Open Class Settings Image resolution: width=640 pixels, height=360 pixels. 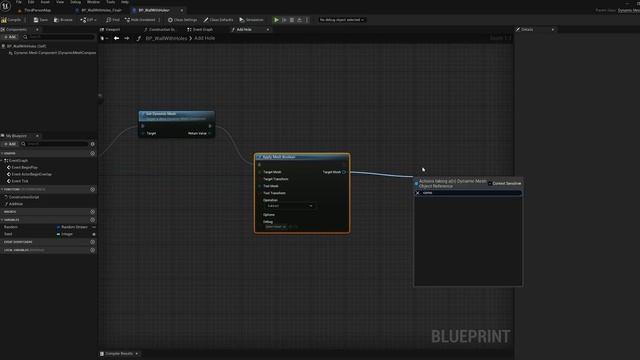(x=182, y=20)
